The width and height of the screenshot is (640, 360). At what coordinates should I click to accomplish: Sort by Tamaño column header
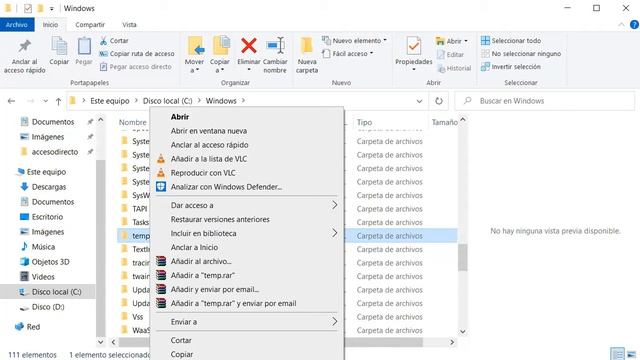[444, 122]
